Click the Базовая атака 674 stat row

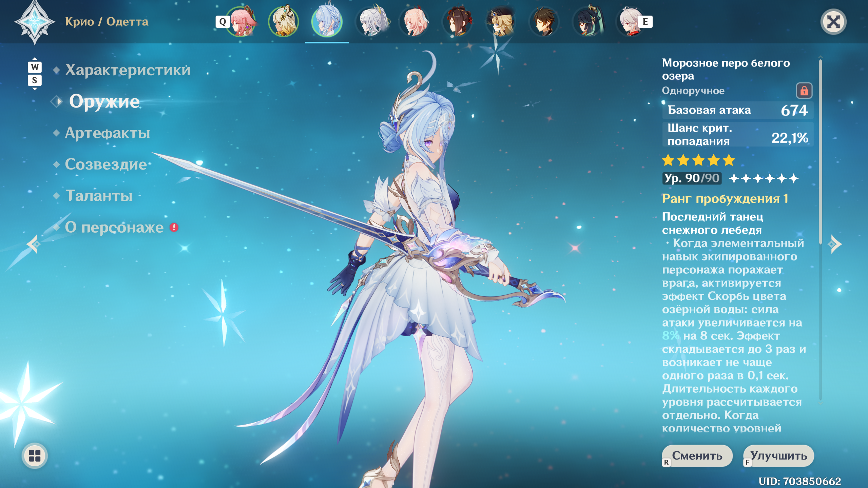pyautogui.click(x=738, y=110)
